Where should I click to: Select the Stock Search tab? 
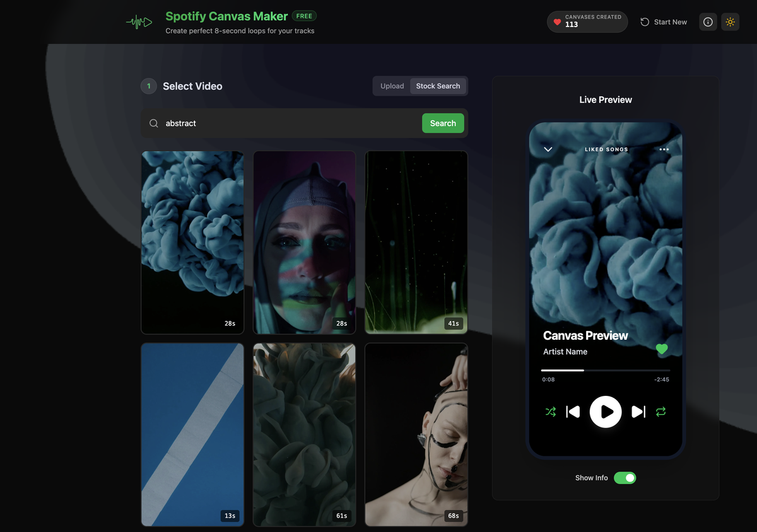click(438, 86)
